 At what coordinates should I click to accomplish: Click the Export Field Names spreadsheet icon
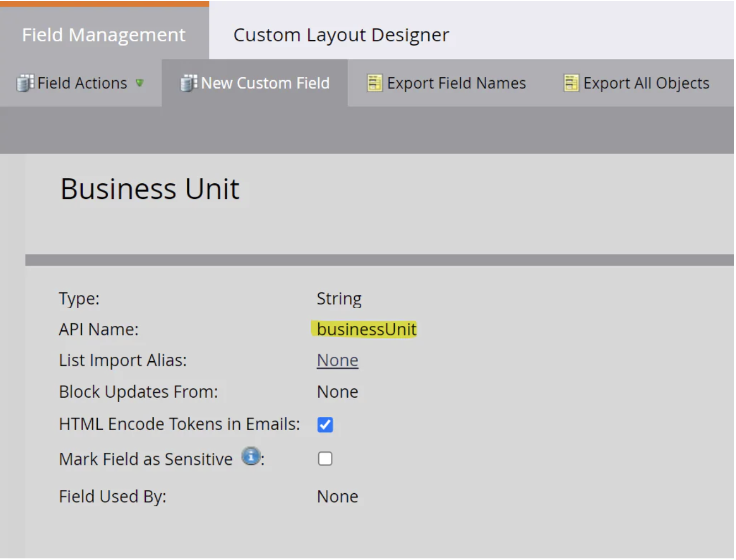coord(375,83)
